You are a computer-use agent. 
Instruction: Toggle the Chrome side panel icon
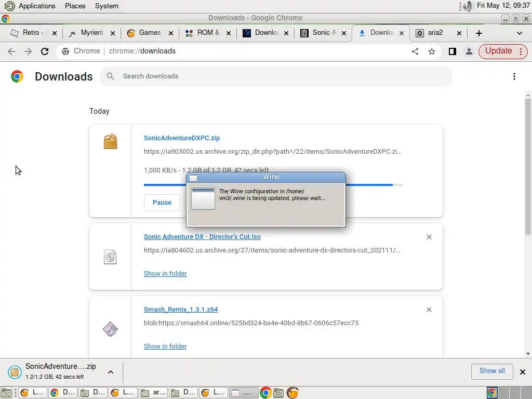coord(453,51)
